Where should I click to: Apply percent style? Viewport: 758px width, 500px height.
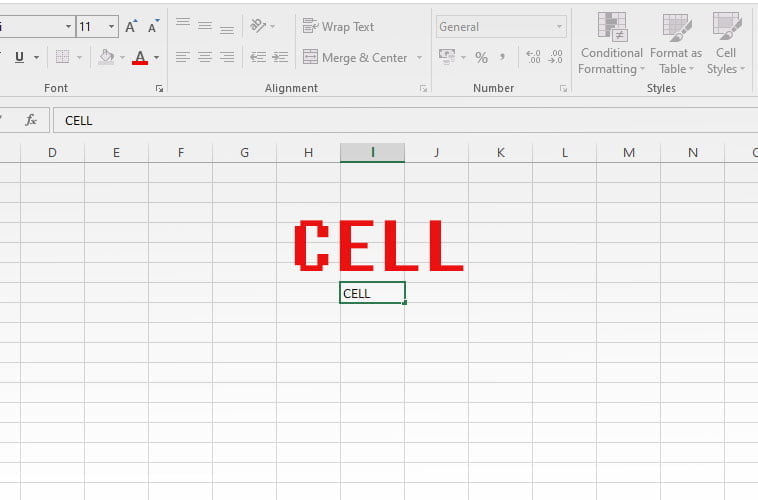[x=481, y=58]
